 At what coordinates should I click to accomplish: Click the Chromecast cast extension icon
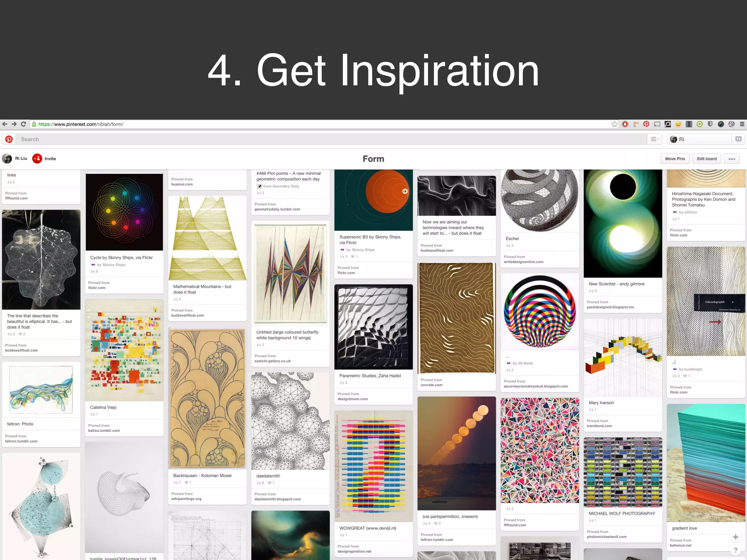[657, 124]
